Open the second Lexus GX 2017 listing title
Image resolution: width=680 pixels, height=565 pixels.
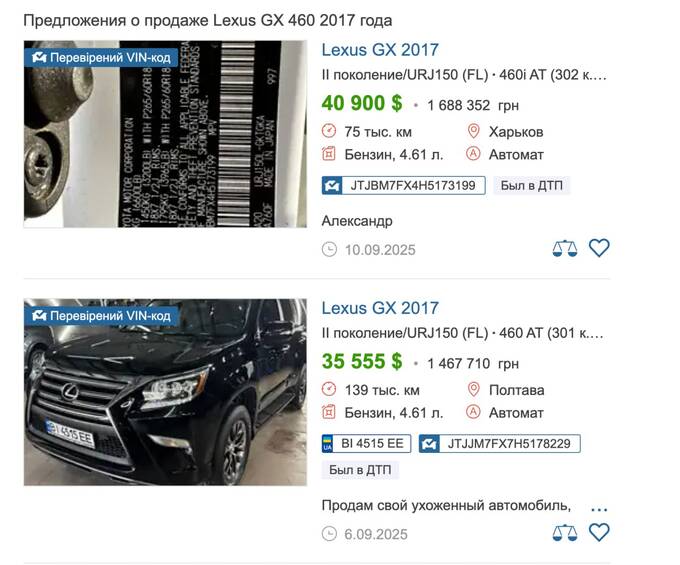(x=380, y=308)
